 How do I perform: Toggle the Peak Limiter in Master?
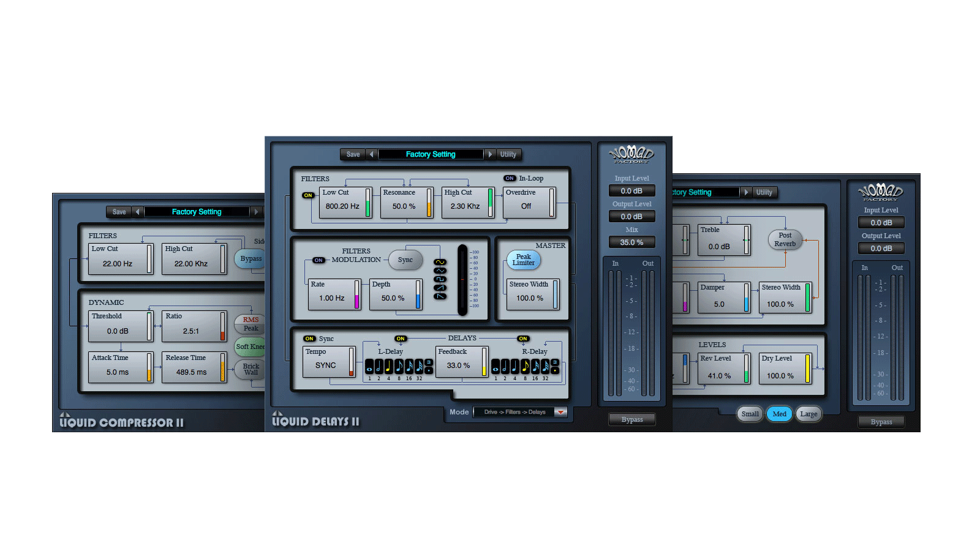click(524, 260)
